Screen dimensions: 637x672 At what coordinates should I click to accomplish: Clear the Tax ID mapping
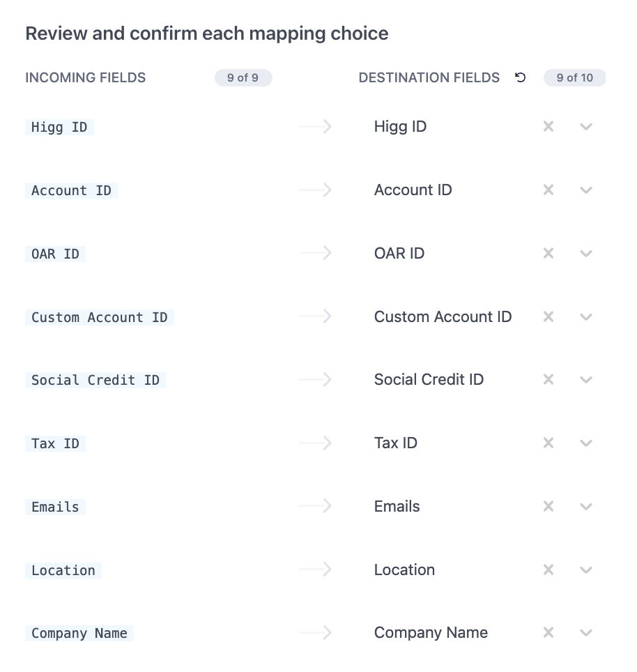pyautogui.click(x=548, y=443)
